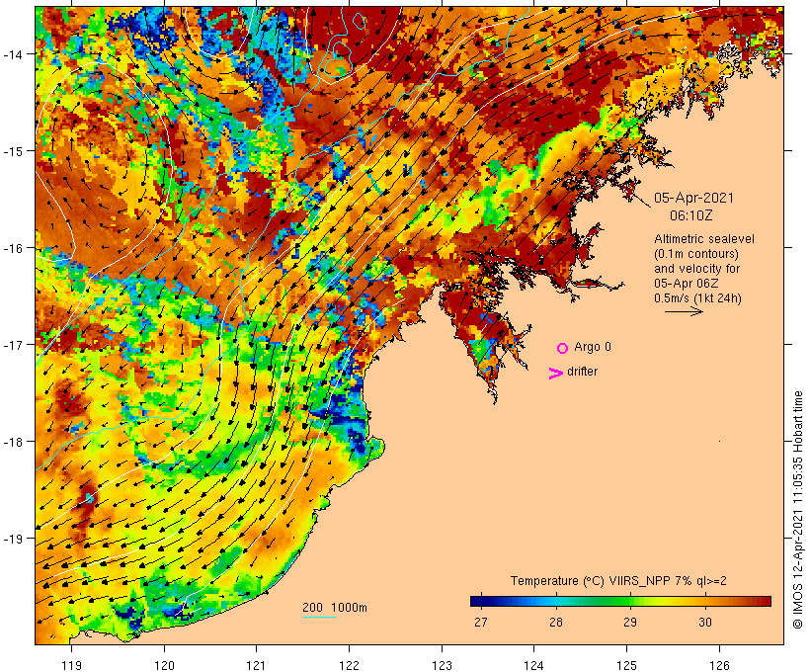Click latitude axis label -18
Viewport: 810px width, 672px height.
[13, 442]
